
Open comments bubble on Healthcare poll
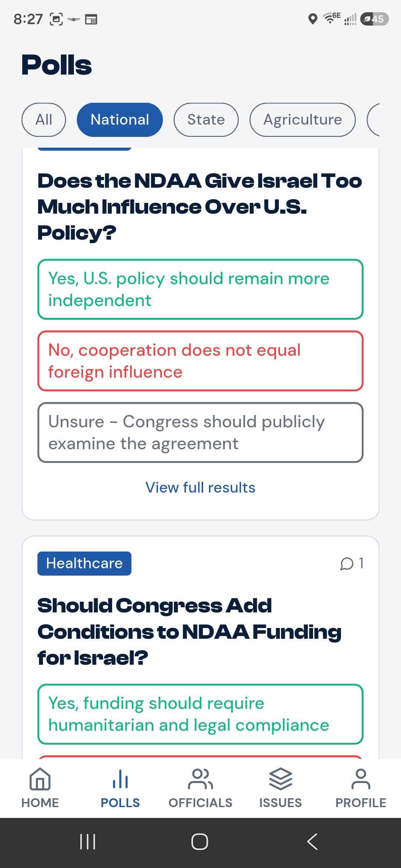click(352, 563)
